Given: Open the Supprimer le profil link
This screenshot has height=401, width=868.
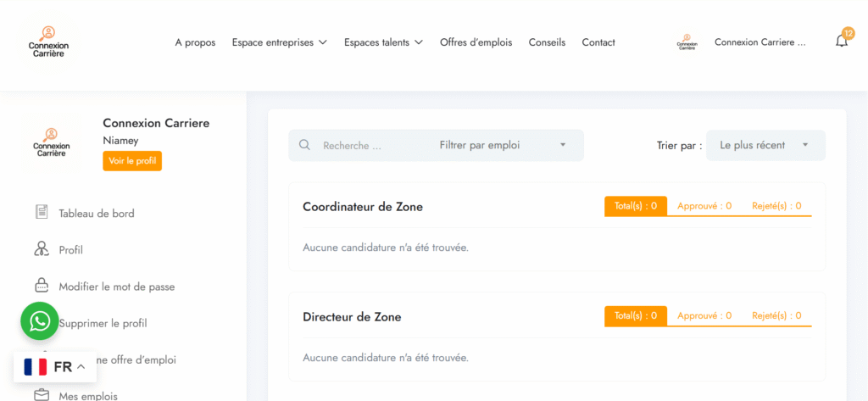Looking at the screenshot, I should tap(103, 323).
